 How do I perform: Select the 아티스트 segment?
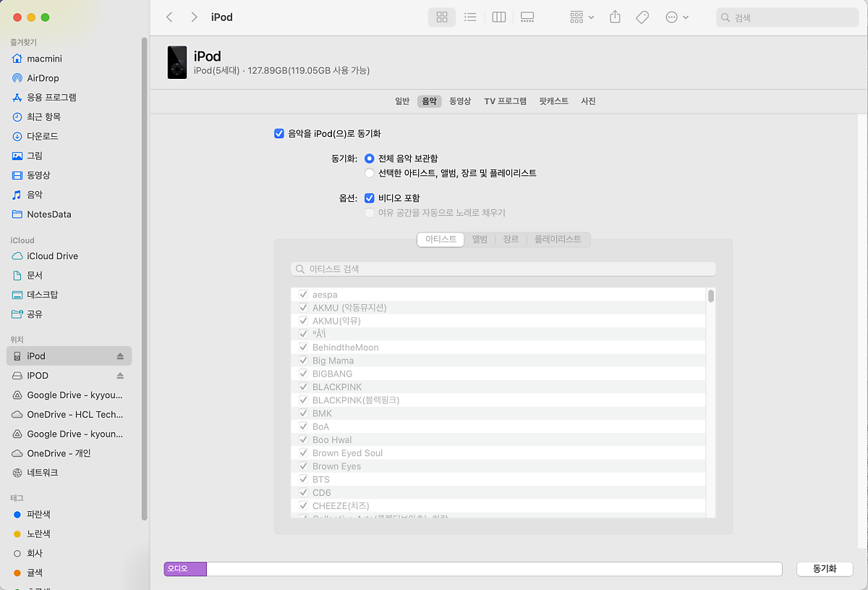tap(441, 239)
